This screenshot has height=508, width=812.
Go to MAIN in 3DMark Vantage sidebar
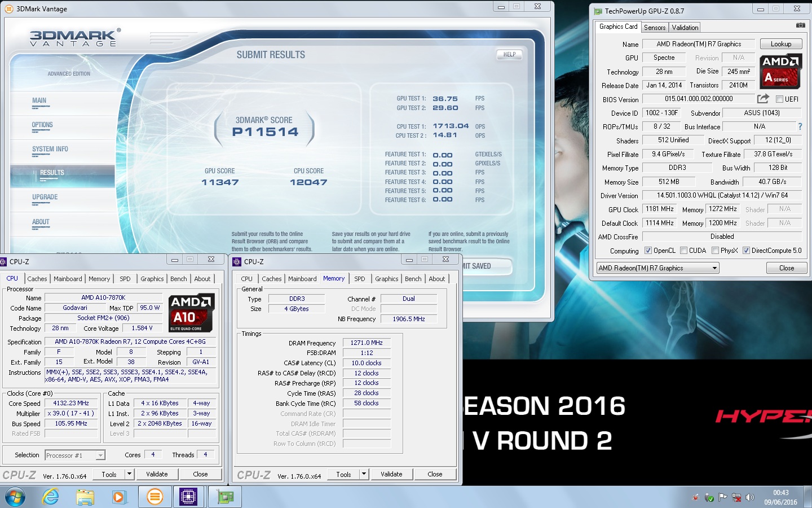click(x=39, y=100)
